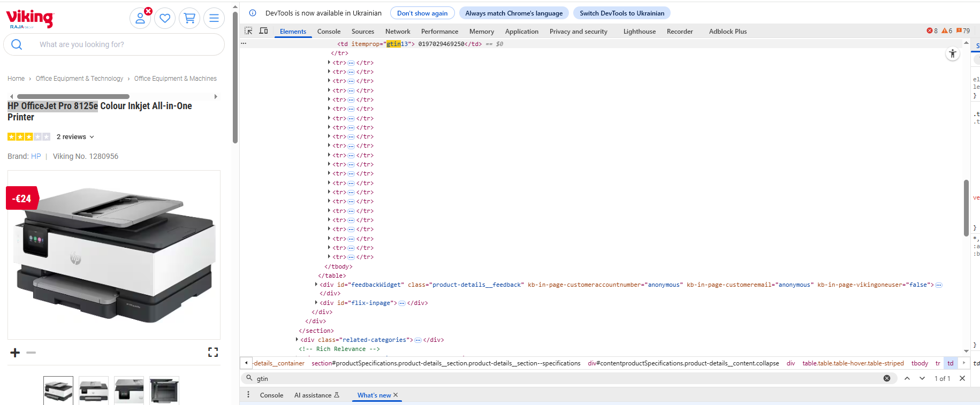Switch to the Performance tab
This screenshot has width=980, height=405.
pos(439,32)
